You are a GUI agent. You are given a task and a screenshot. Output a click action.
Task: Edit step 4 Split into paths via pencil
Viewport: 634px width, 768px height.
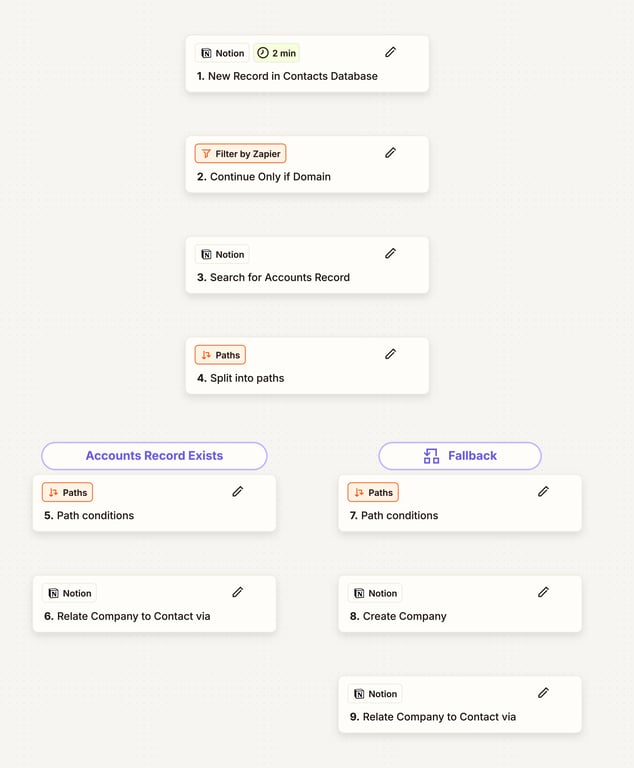click(390, 354)
